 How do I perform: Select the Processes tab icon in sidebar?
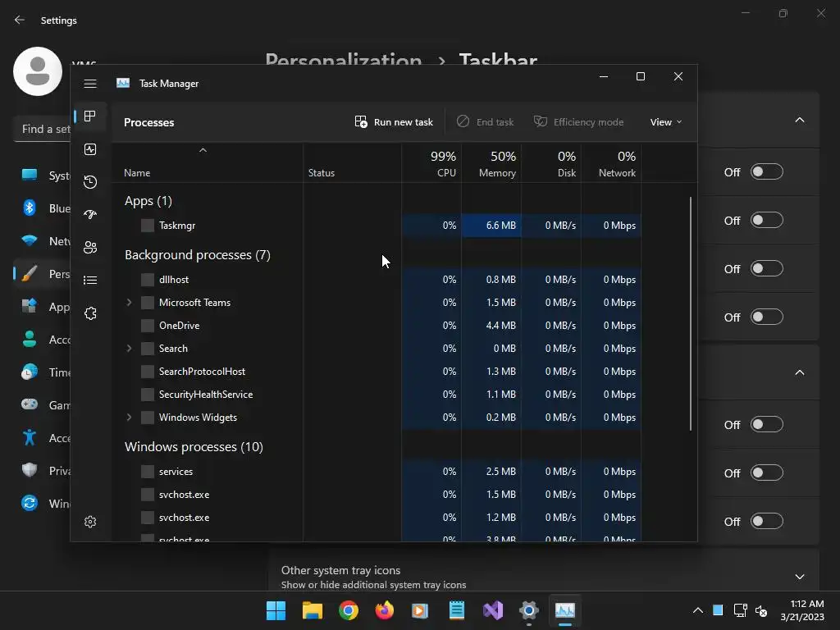pyautogui.click(x=90, y=116)
